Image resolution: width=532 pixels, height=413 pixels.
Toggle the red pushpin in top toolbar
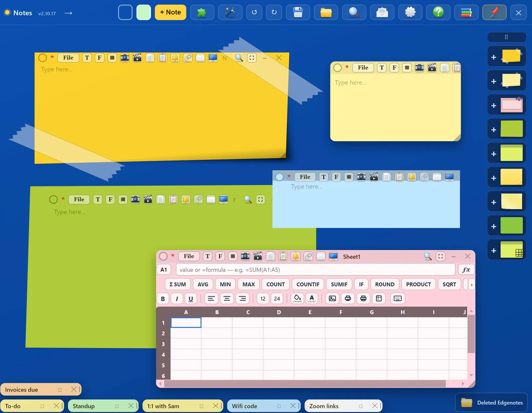point(494,13)
